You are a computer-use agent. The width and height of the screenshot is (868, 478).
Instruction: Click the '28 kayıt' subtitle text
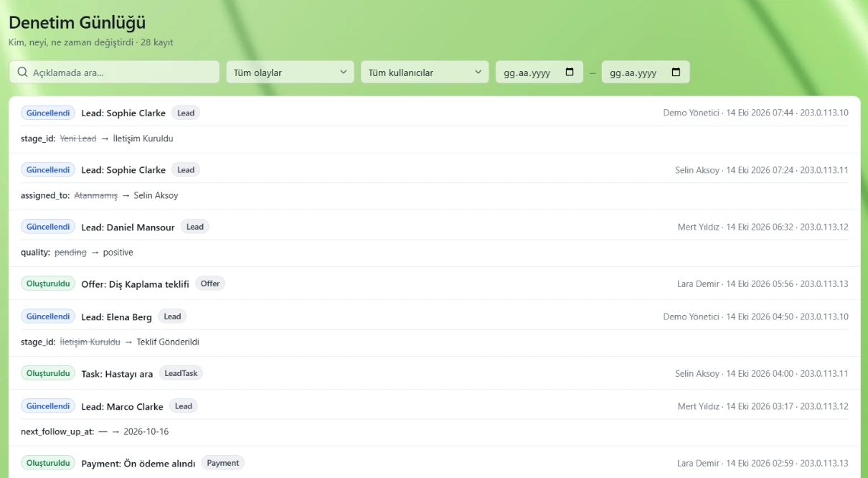[156, 42]
